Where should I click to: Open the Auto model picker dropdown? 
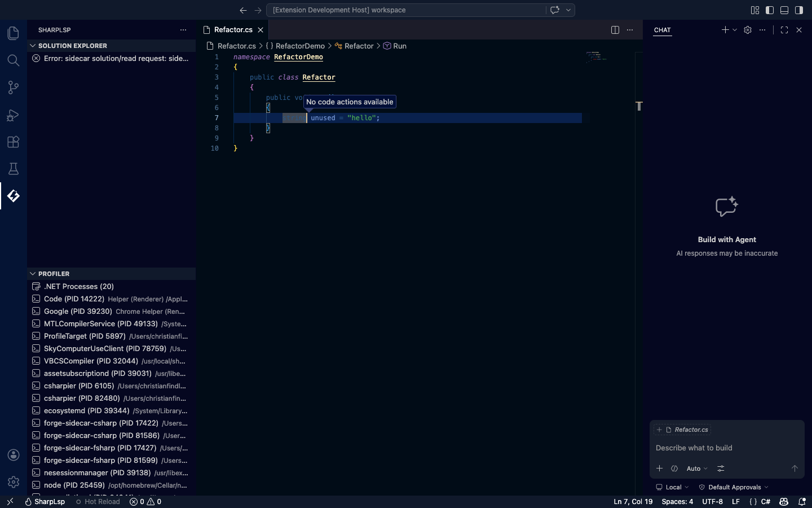click(x=697, y=468)
